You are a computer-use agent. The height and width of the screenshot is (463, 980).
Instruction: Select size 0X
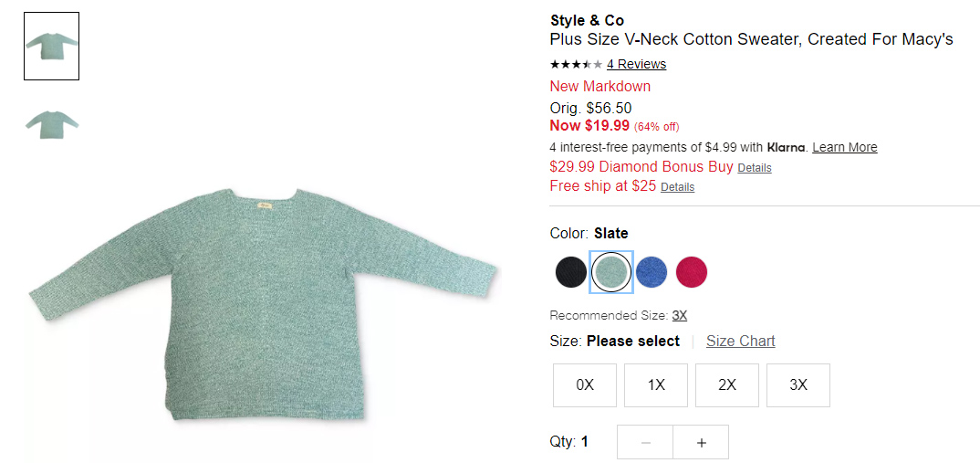tap(585, 384)
